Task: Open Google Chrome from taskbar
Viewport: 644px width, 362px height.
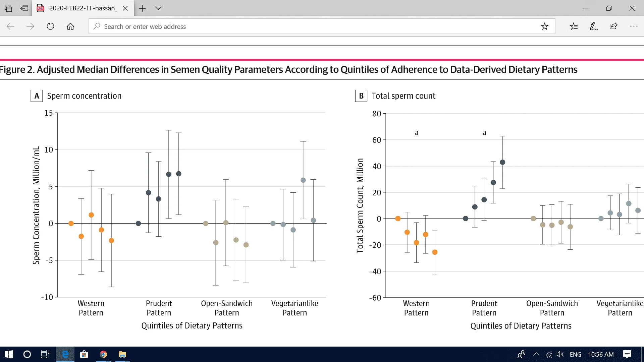Action: pyautogui.click(x=103, y=354)
